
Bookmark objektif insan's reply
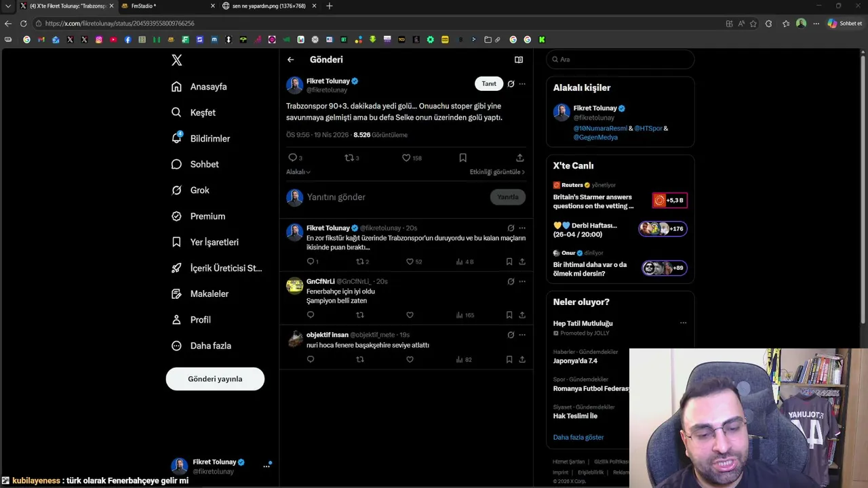(x=509, y=360)
